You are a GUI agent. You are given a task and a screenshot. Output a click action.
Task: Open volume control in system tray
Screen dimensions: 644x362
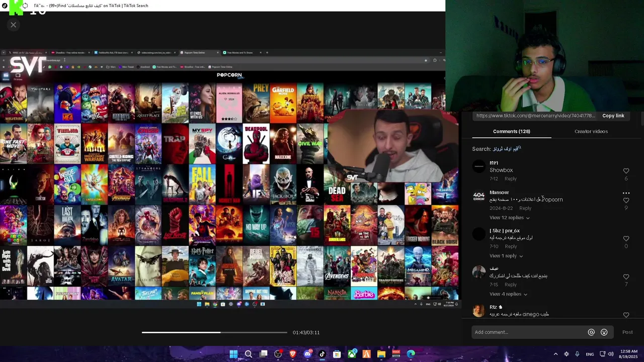(x=610, y=354)
